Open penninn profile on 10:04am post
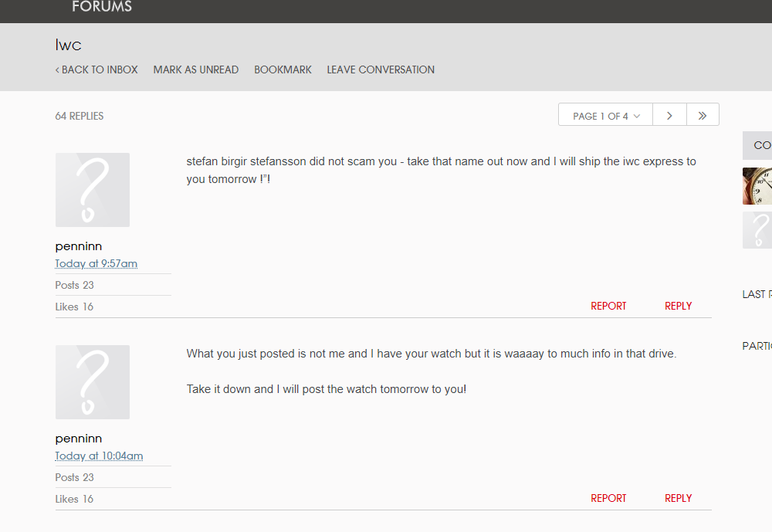The image size is (772, 532). (79, 439)
